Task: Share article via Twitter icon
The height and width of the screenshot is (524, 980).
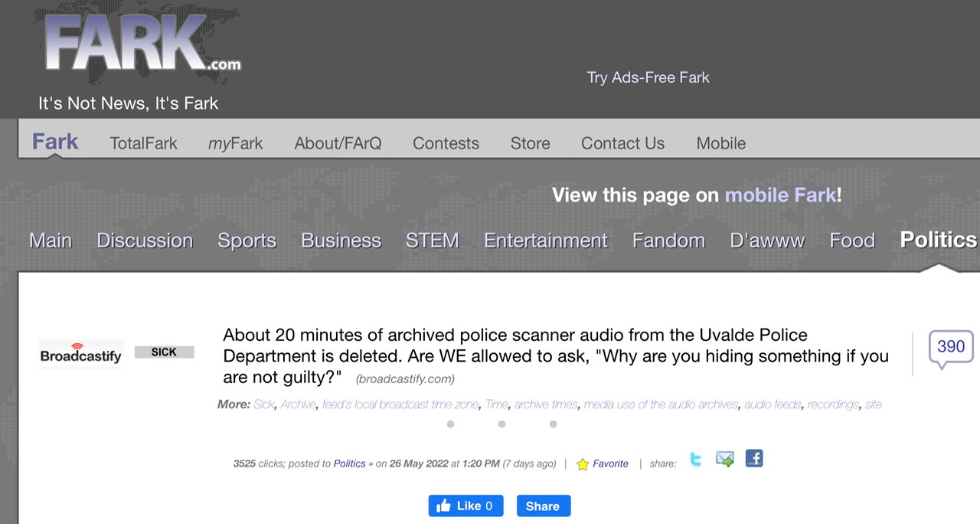Action: 695,460
